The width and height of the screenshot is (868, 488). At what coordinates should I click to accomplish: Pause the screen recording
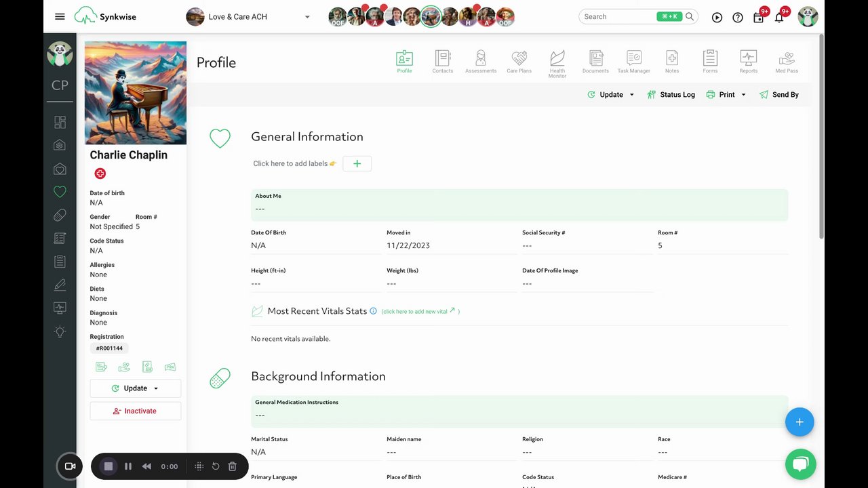pos(128,466)
